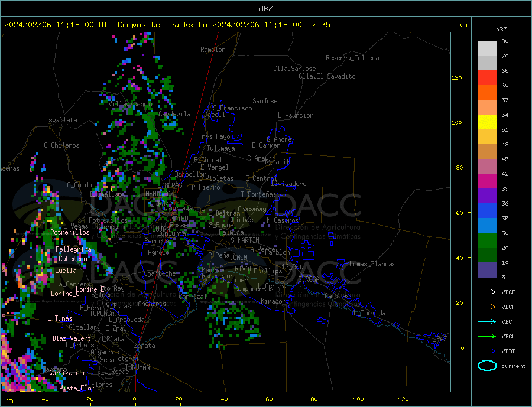Click the 'Lomas_Blancas' map label

372,264
